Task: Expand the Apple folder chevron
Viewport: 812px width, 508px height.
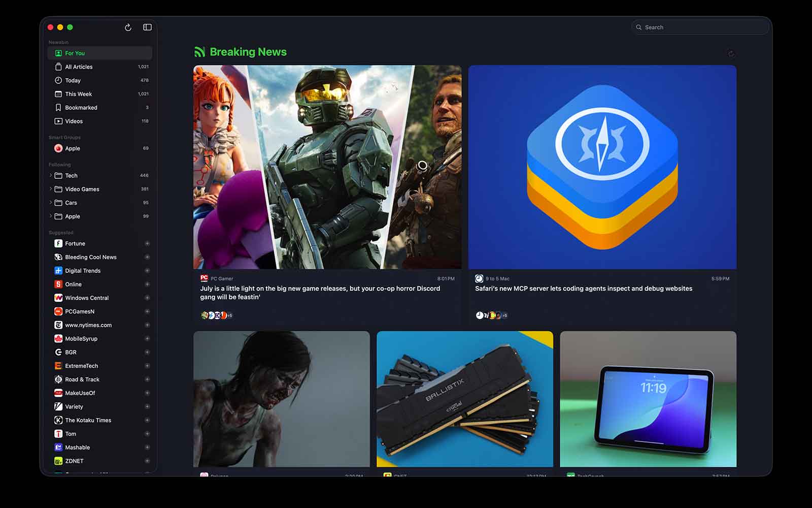Action: 51,216
